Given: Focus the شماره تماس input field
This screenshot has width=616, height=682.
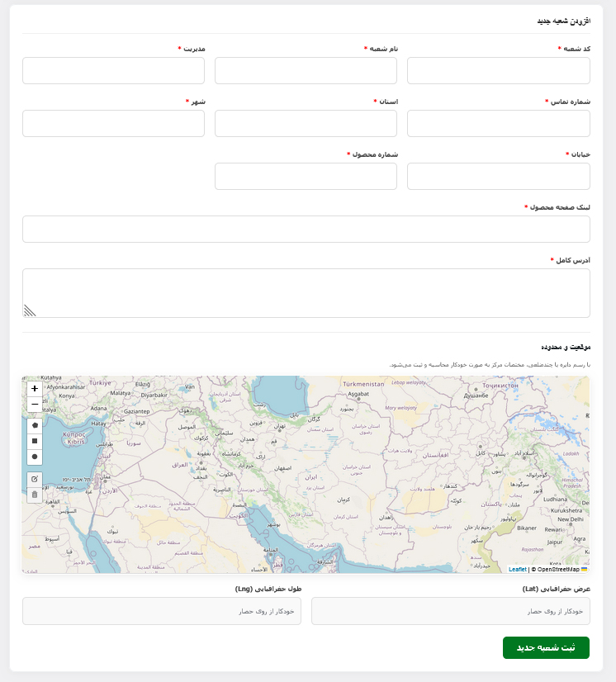Looking at the screenshot, I should (498, 123).
